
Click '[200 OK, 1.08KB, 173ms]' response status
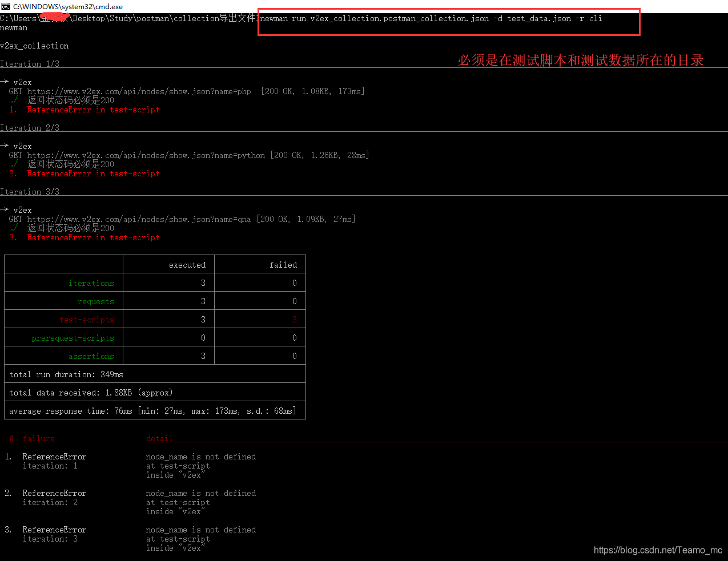[x=313, y=91]
